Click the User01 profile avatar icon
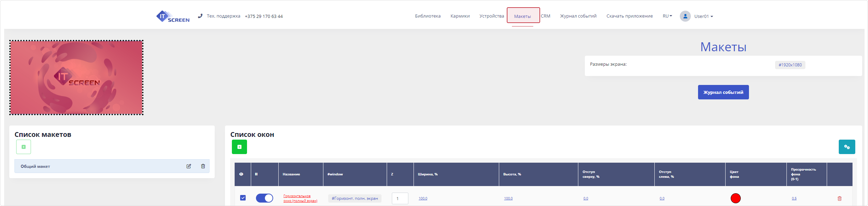The height and width of the screenshot is (206, 868). (x=685, y=16)
